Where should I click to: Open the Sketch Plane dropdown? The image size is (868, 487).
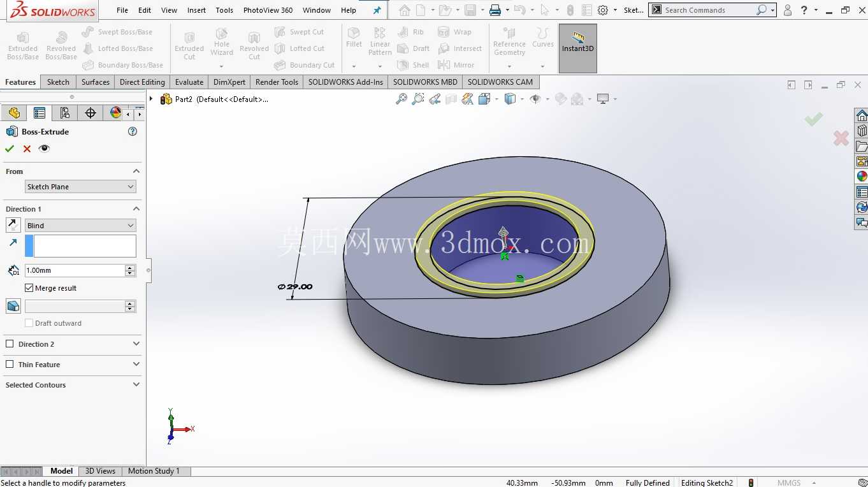click(x=80, y=187)
